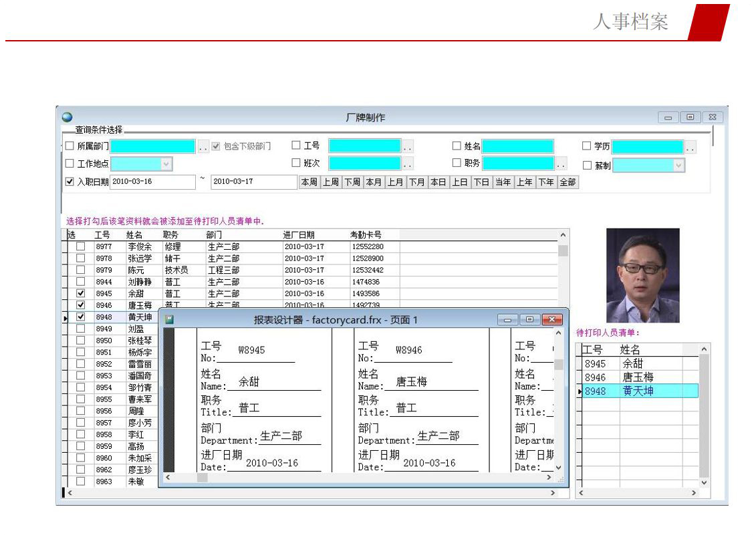
Task: Expand the 工作地点 dropdown list
Action: [x=166, y=164]
